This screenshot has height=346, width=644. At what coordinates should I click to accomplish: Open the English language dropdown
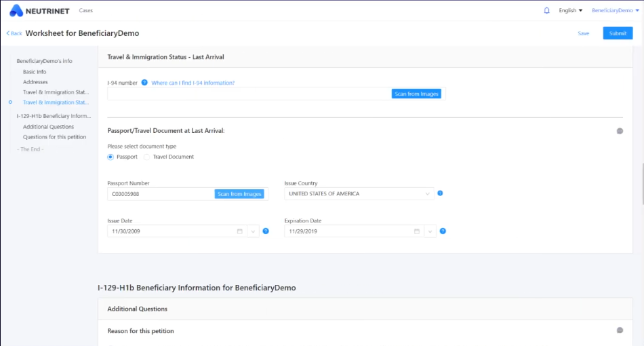pos(571,10)
